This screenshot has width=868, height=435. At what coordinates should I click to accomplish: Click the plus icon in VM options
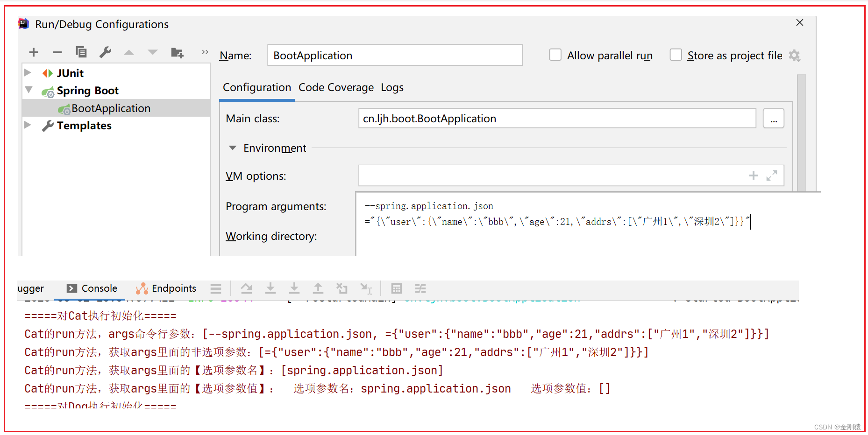coord(754,175)
